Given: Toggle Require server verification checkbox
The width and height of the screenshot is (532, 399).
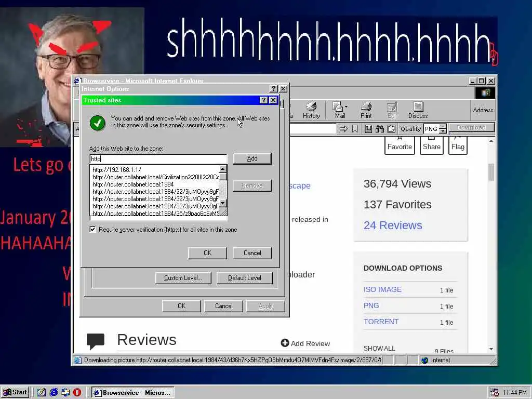Looking at the screenshot, I should tap(92, 229).
